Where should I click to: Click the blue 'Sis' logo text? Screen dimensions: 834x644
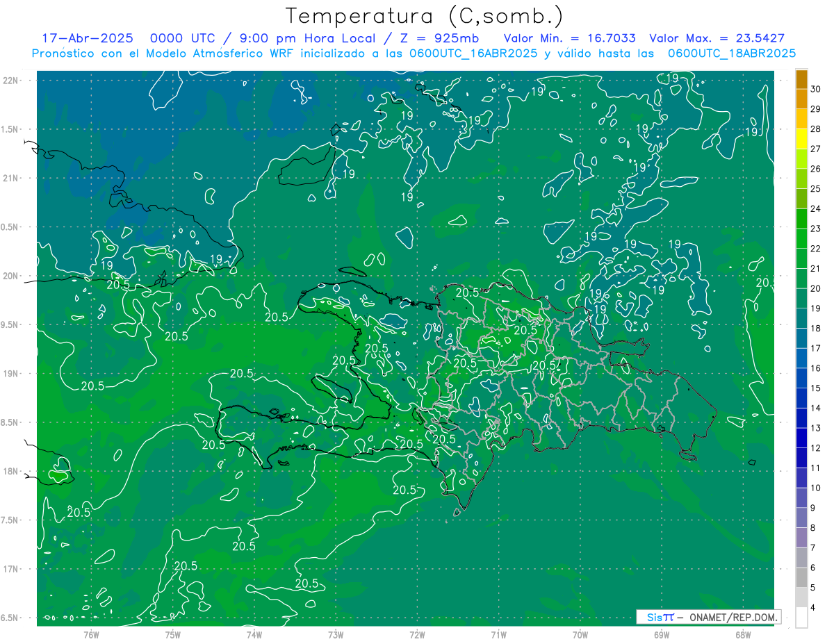click(654, 617)
